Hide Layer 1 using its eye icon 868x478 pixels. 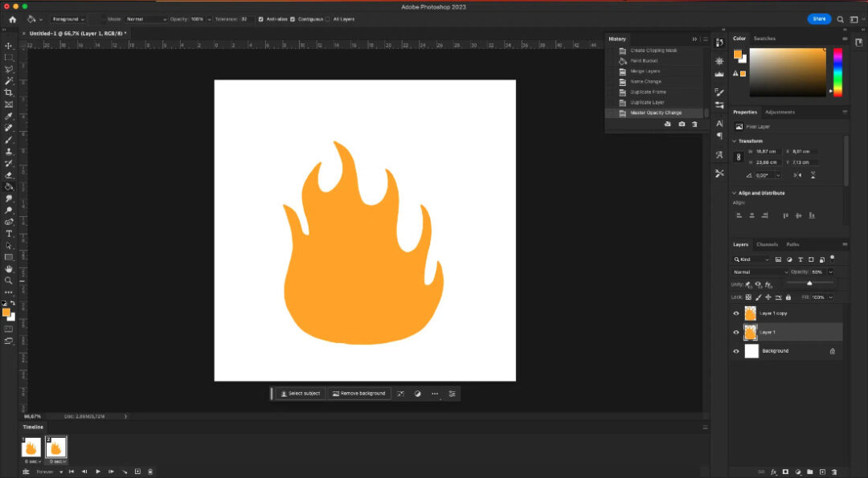pos(736,332)
